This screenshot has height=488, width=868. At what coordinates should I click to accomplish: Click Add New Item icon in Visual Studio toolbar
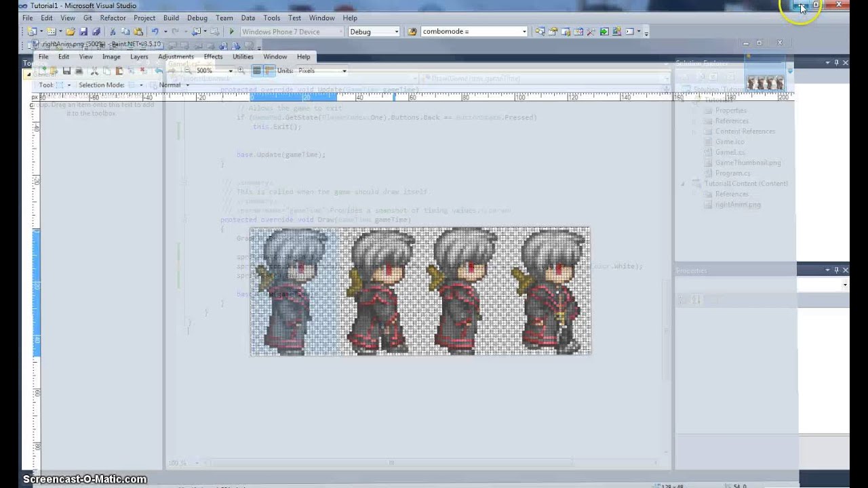click(x=52, y=32)
